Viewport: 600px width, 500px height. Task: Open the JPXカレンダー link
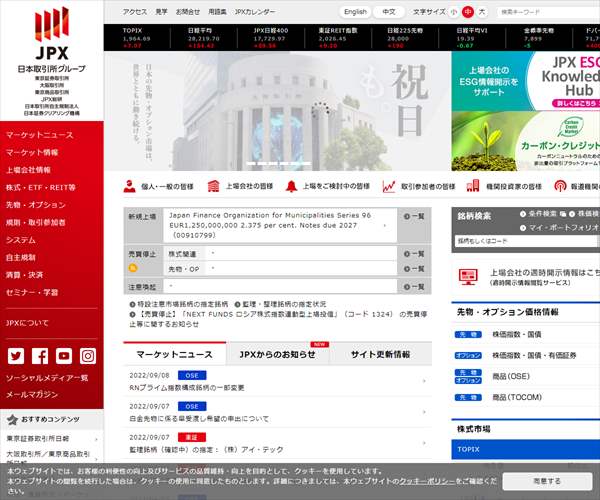(255, 12)
